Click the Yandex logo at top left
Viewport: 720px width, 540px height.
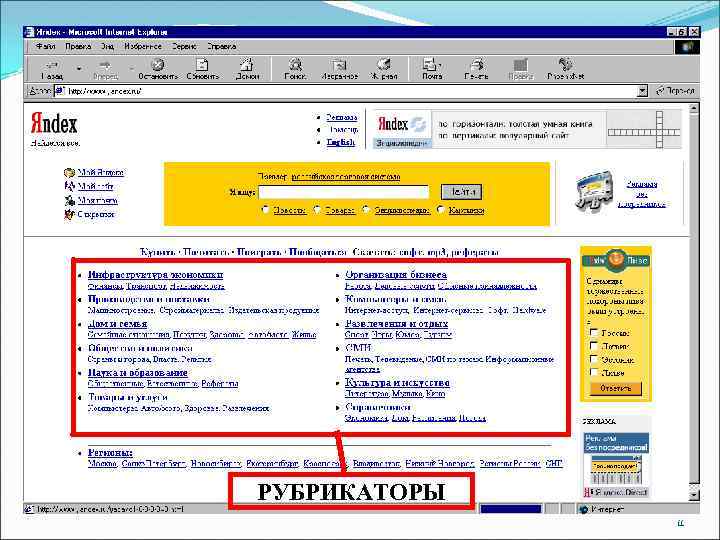click(54, 123)
